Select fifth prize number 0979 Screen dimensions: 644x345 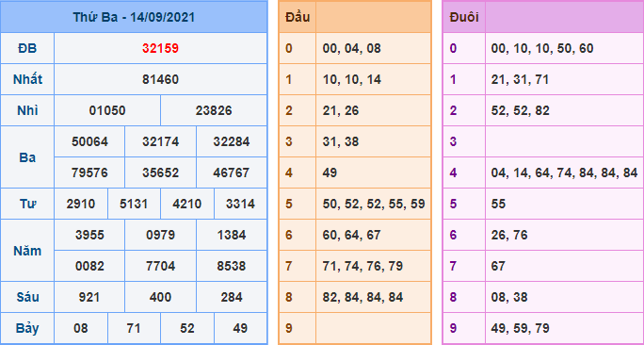[161, 236]
